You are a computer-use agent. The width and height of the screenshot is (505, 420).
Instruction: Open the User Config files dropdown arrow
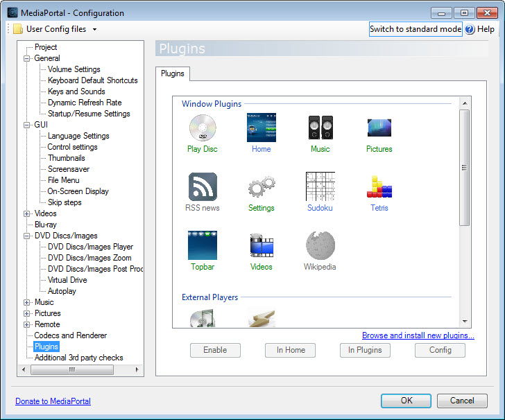coord(94,29)
